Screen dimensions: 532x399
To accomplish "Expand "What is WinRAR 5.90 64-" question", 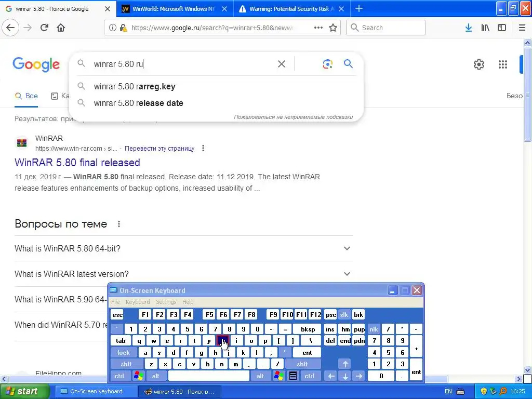I will click(61, 299).
